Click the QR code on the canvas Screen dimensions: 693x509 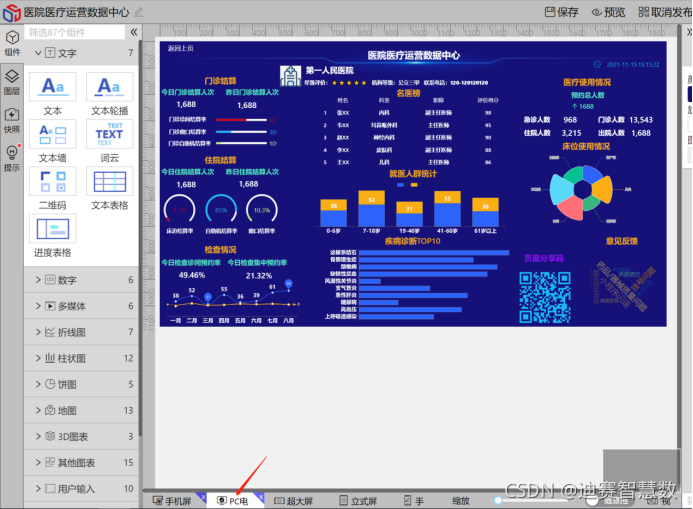tap(544, 297)
